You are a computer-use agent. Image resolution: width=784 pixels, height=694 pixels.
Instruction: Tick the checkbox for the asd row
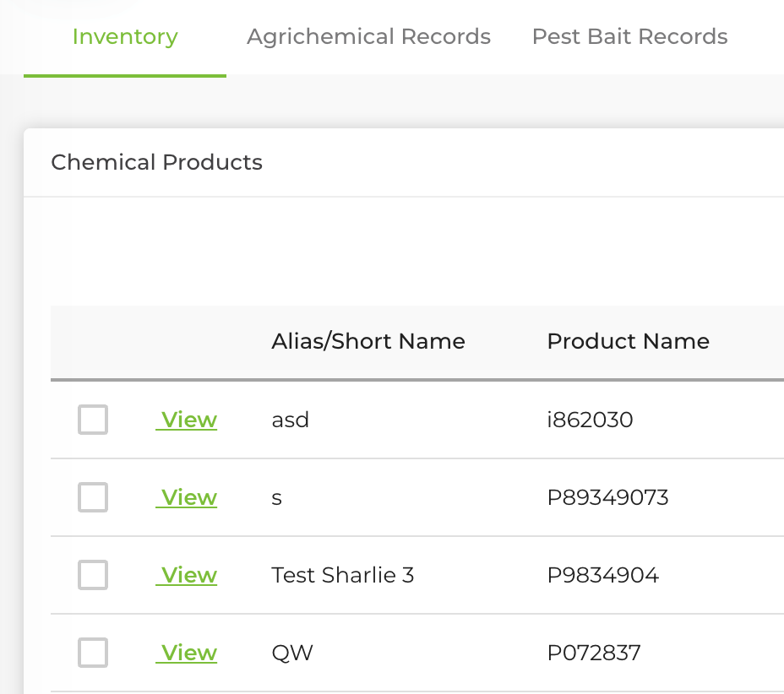pyautogui.click(x=93, y=420)
